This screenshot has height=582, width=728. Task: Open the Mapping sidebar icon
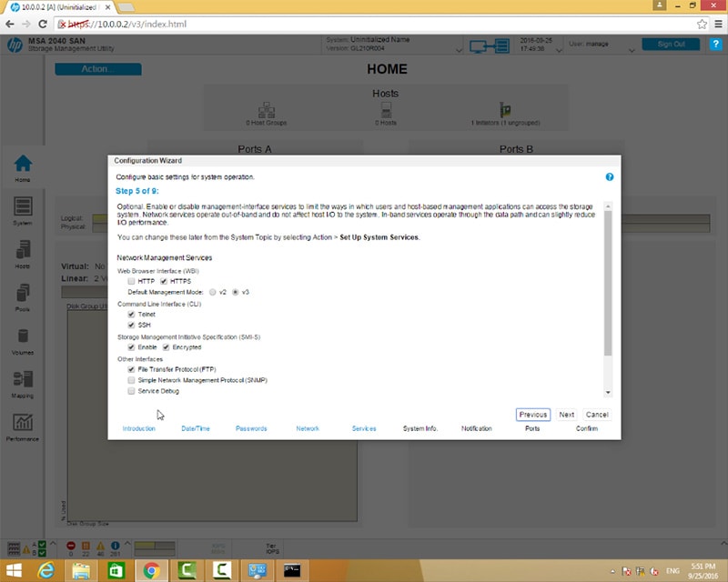pos(23,382)
